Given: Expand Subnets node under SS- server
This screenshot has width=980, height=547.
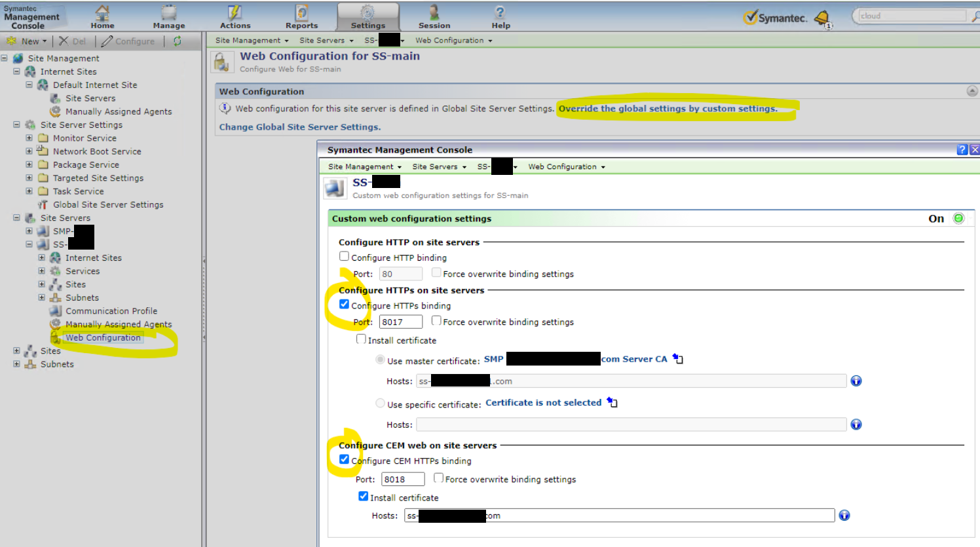Looking at the screenshot, I should (41, 297).
